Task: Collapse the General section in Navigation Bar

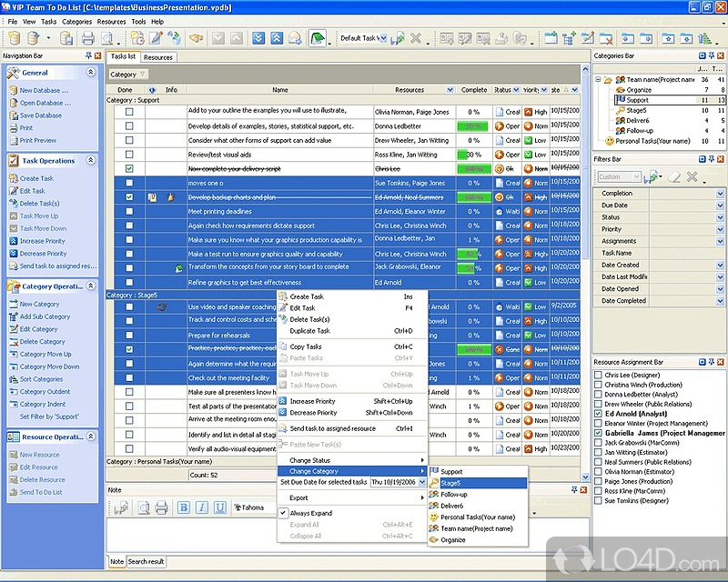Action: [x=91, y=72]
